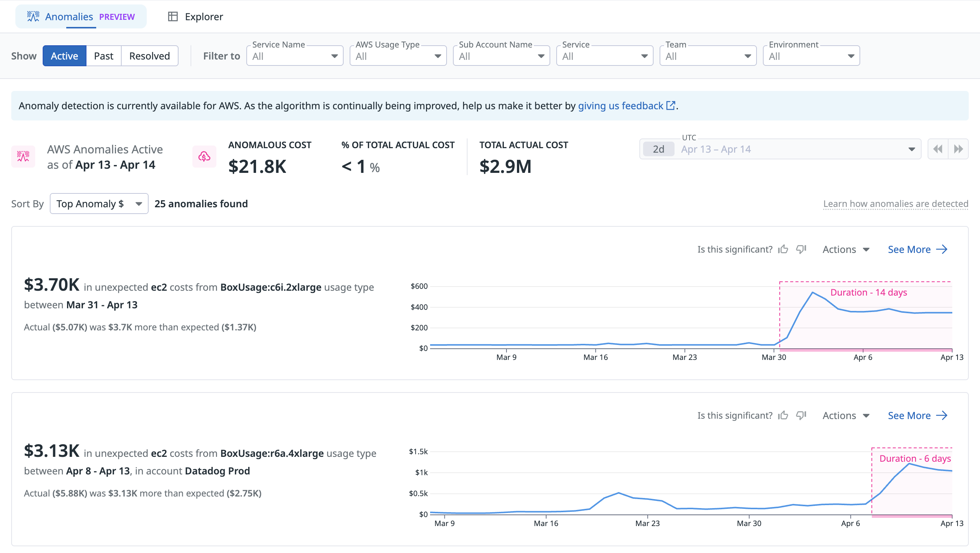Go to the previous time range
Screen dimensions: 980x553
click(938, 149)
